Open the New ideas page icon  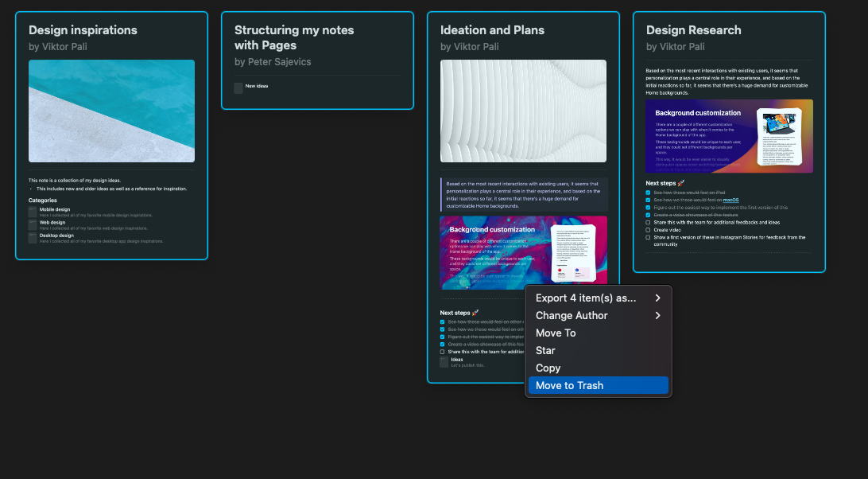tap(238, 88)
